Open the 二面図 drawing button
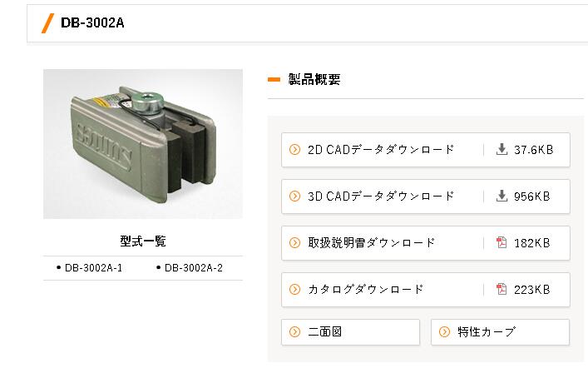The height and width of the screenshot is (383, 588). [350, 331]
